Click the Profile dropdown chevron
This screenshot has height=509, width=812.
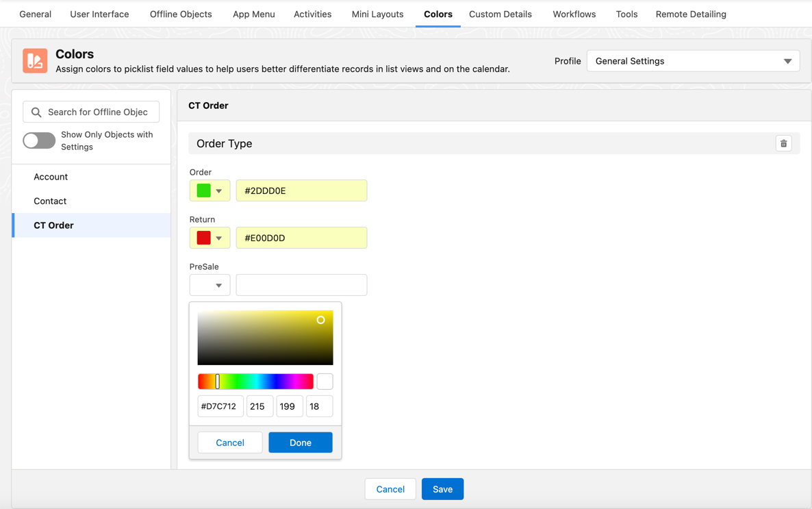787,61
